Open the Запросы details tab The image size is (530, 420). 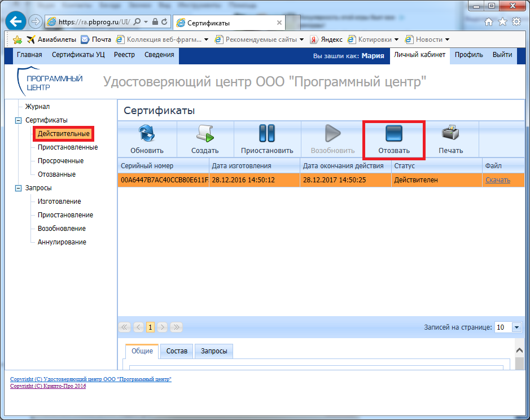coord(214,351)
